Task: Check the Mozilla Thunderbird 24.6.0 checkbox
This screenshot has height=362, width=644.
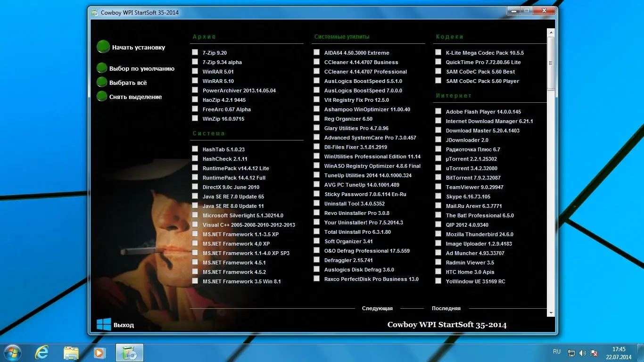Action: 438,234
